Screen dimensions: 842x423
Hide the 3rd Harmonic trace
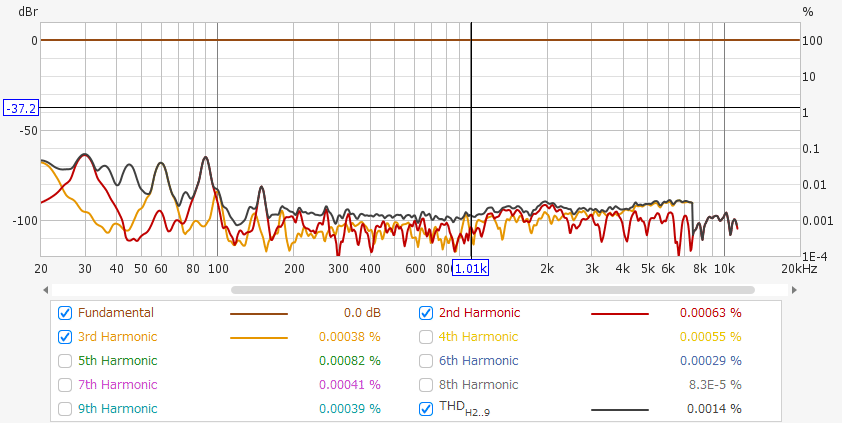pyautogui.click(x=66, y=336)
